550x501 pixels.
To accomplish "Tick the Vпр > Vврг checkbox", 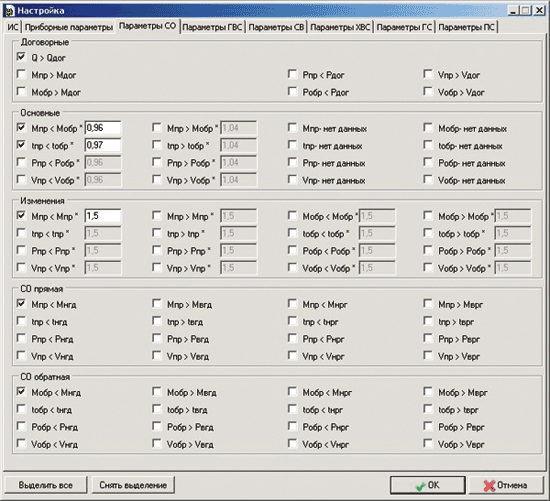I will (428, 355).
